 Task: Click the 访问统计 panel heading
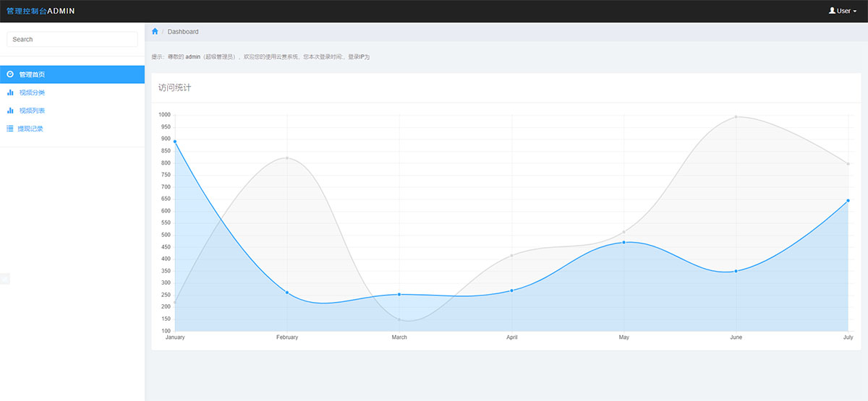coord(175,88)
